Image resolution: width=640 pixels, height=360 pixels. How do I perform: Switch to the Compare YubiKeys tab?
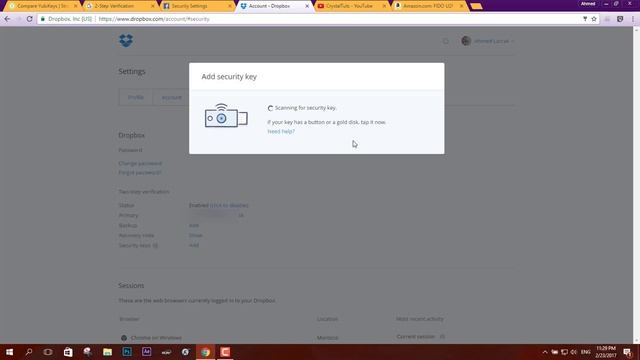click(x=42, y=6)
